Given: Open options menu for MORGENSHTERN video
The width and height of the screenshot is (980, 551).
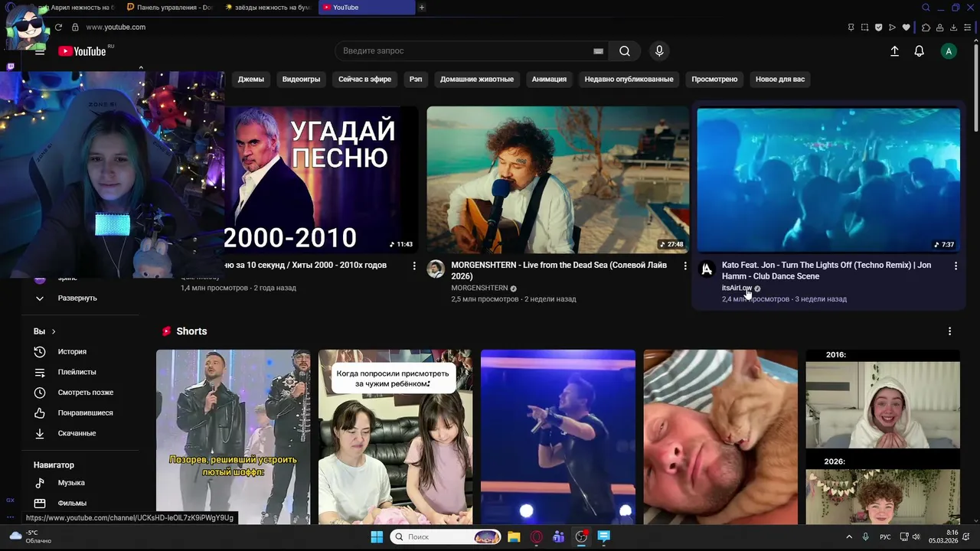Looking at the screenshot, I should (685, 266).
